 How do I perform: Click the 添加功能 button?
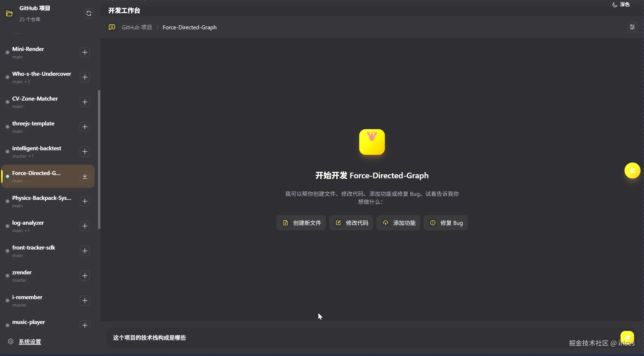coord(398,223)
